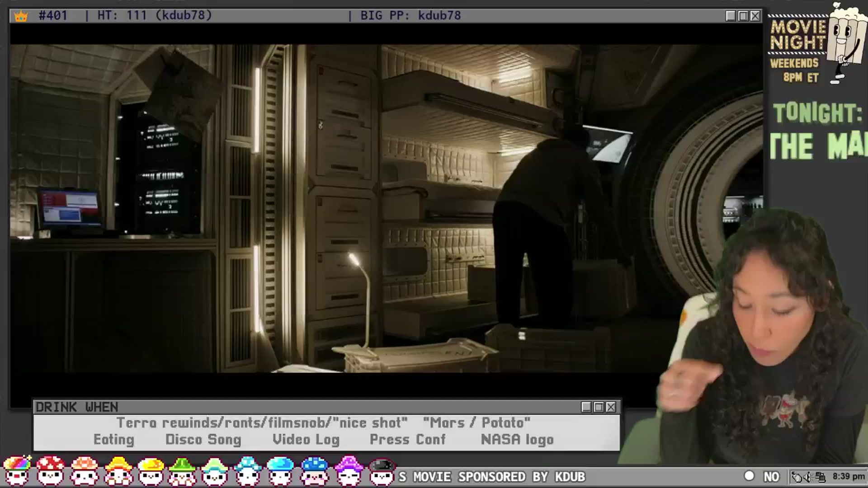This screenshot has width=868, height=488.
Task: Click the speaker volume tray icon
Action: [x=809, y=477]
